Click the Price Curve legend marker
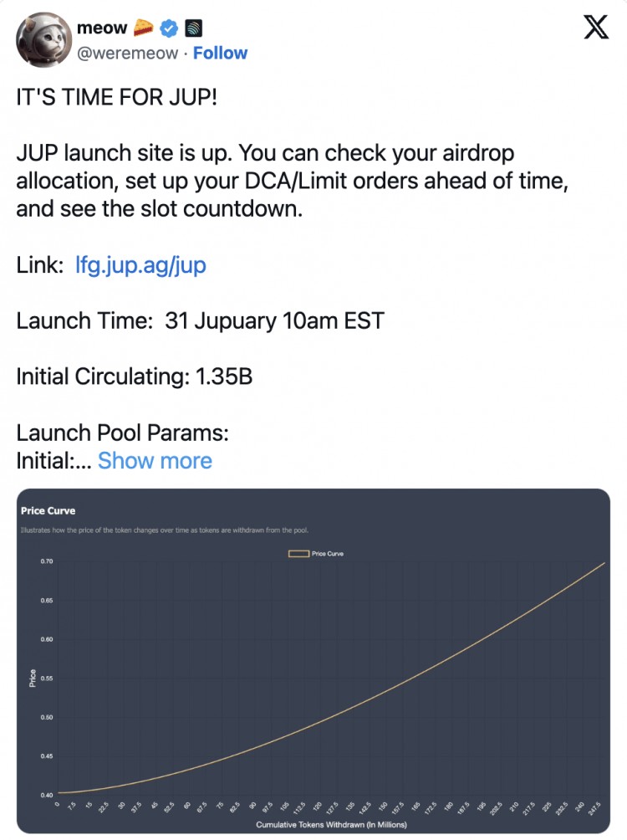 pyautogui.click(x=299, y=553)
